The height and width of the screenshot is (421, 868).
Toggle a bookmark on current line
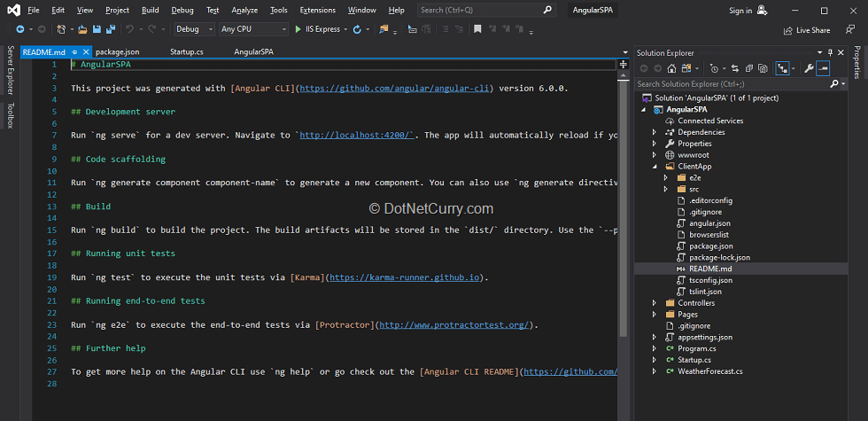pos(477,28)
